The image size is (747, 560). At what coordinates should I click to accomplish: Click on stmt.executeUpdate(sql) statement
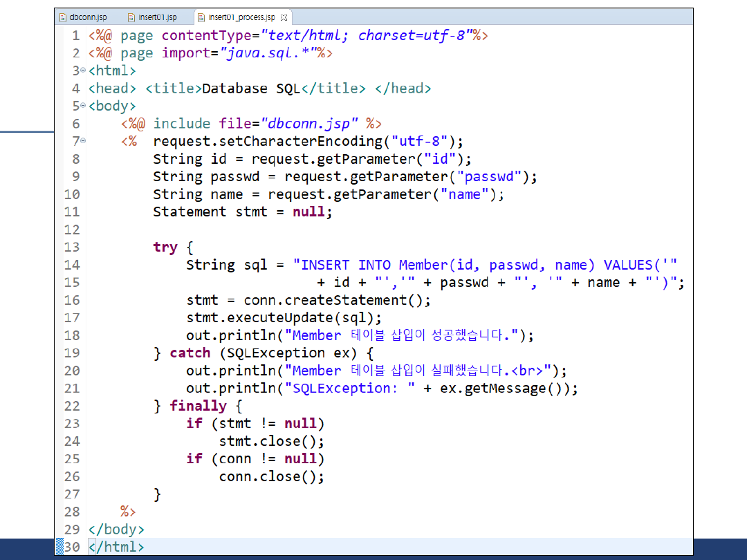[284, 318]
